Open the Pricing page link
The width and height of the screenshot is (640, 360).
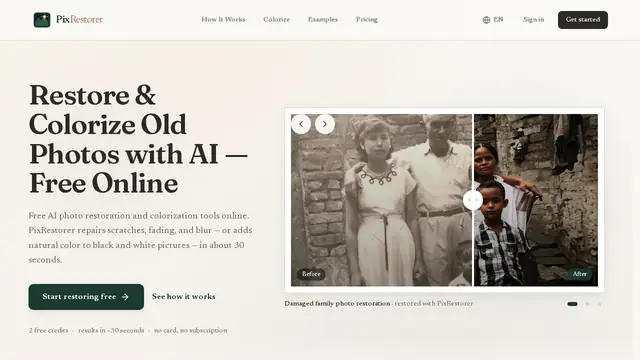coord(367,20)
